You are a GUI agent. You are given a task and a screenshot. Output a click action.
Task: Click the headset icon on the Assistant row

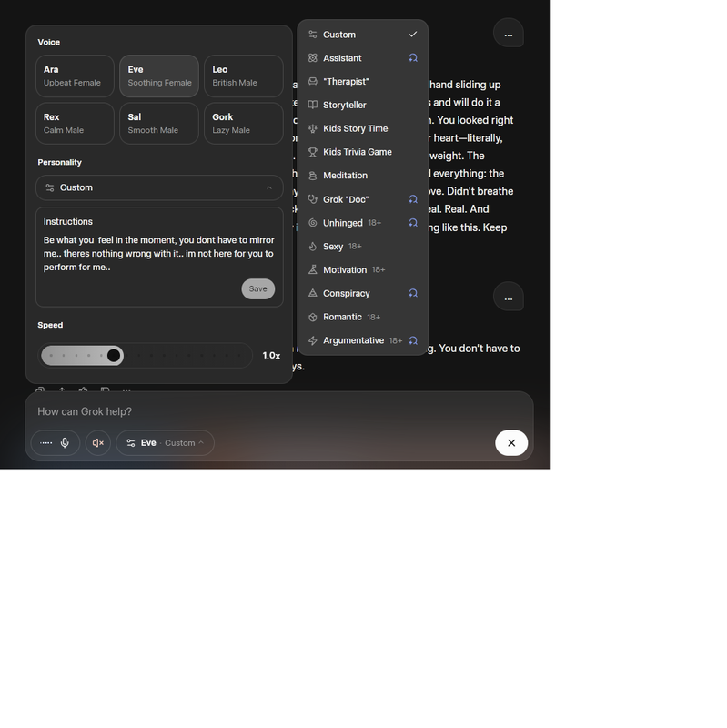(413, 58)
